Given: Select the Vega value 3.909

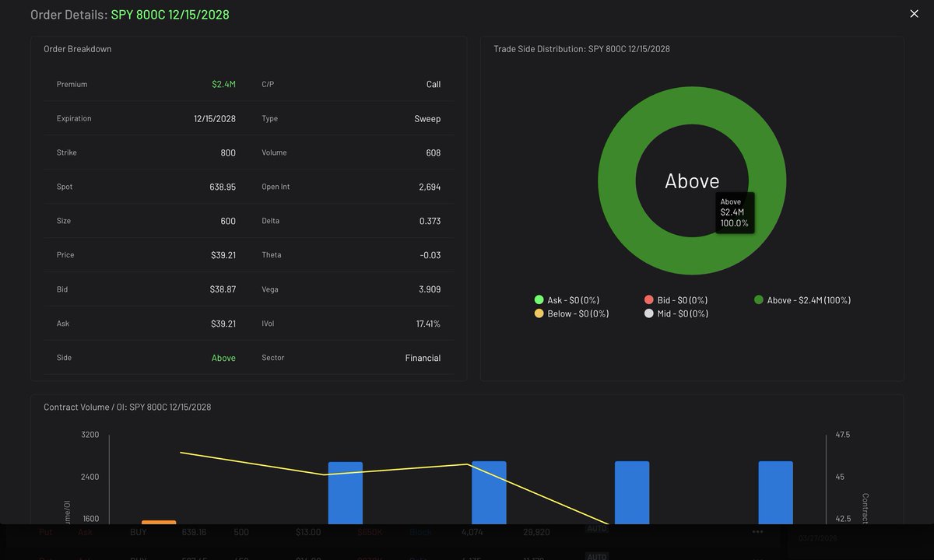Looking at the screenshot, I should point(430,289).
